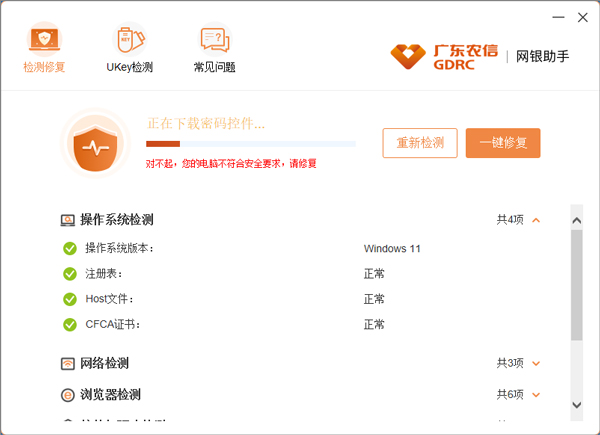Expand the 浏览器检测 section chevron
Image resolution: width=600 pixels, height=435 pixels.
(x=536, y=395)
